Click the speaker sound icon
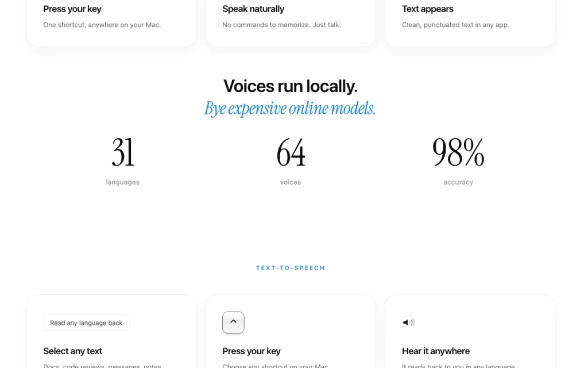The image size is (588, 368). pyautogui.click(x=408, y=322)
